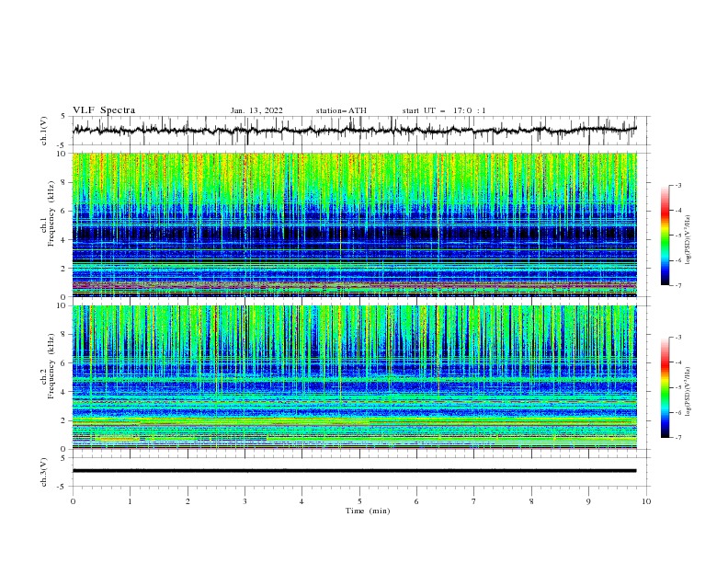The height and width of the screenshot is (563, 728).
Task: Click the ch.2 colorbar "log(PSD)(V²/Hz)" label
Action: (688, 392)
